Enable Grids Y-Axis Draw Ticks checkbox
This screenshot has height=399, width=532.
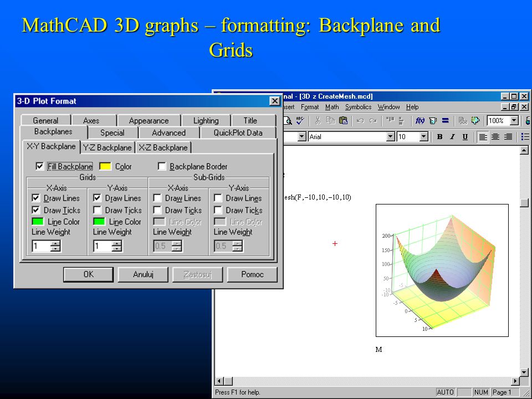pyautogui.click(x=97, y=211)
